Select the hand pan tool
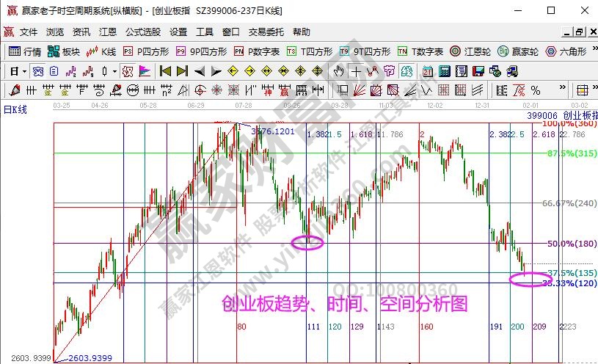This screenshot has height=364, width=598. coord(338,71)
